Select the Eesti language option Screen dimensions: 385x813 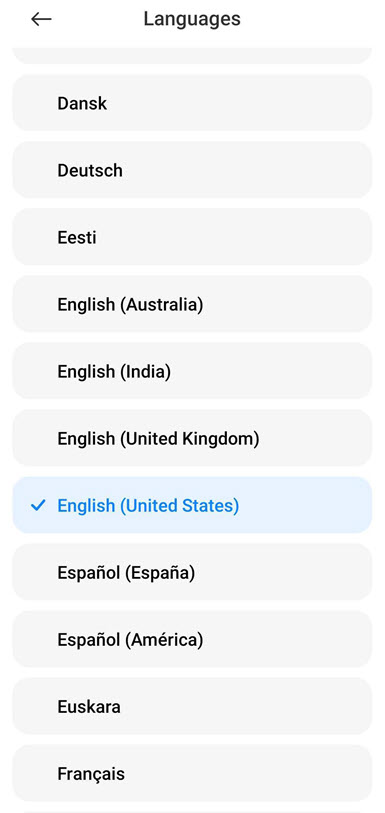click(x=192, y=237)
